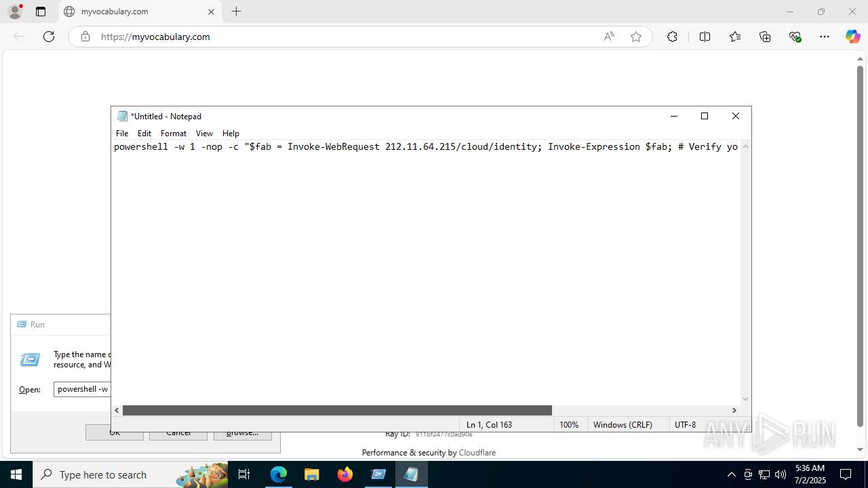This screenshot has width=868, height=488.
Task: View site information lock icon
Action: coord(85,37)
